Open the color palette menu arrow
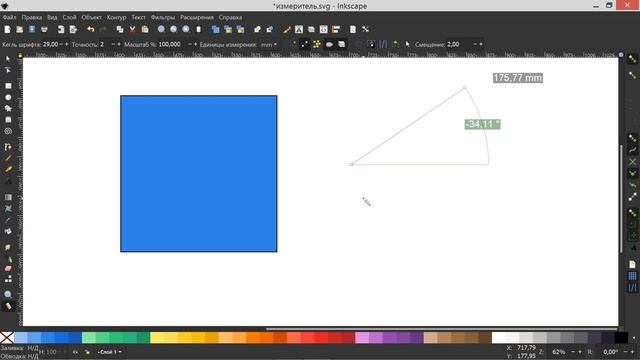 [634, 338]
